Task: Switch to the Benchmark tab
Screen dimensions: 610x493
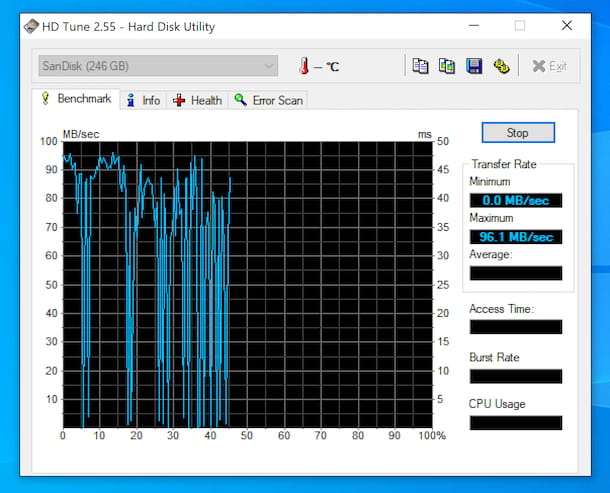Action: coord(76,99)
